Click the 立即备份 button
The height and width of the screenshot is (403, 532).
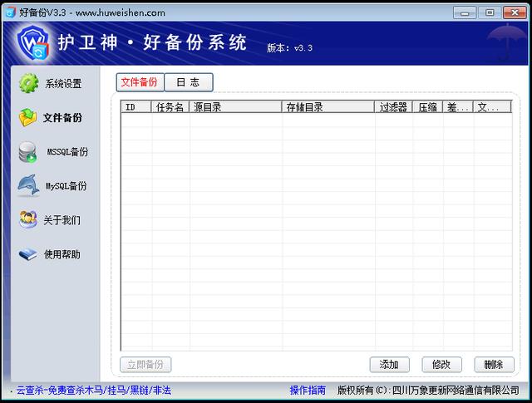pyautogui.click(x=145, y=365)
